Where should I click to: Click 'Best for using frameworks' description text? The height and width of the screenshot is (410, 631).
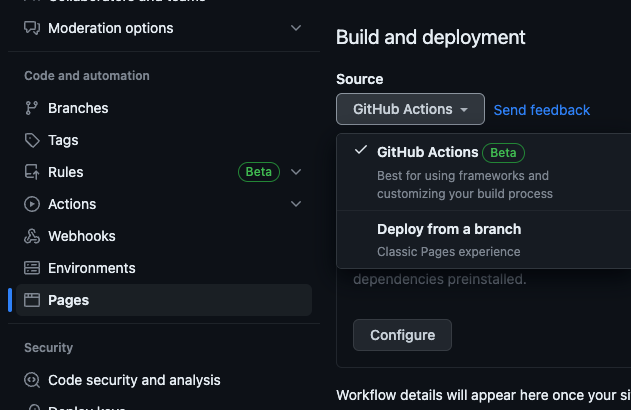pyautogui.click(x=465, y=185)
